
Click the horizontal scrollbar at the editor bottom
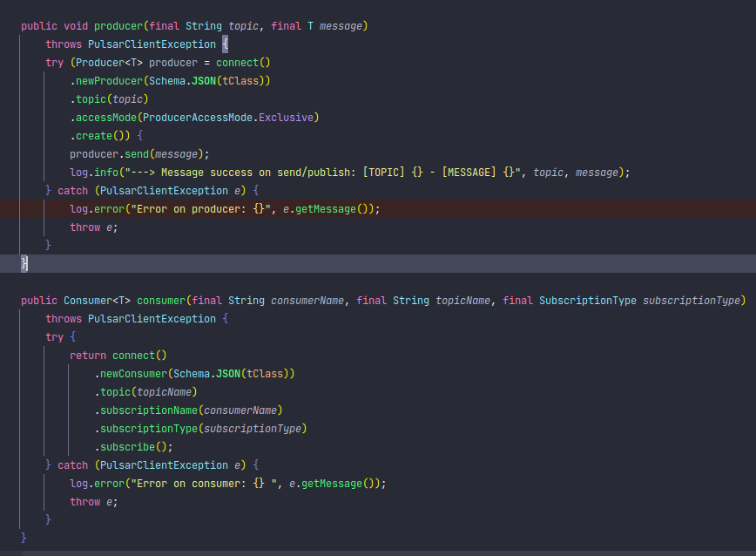pyautogui.click(x=389, y=553)
